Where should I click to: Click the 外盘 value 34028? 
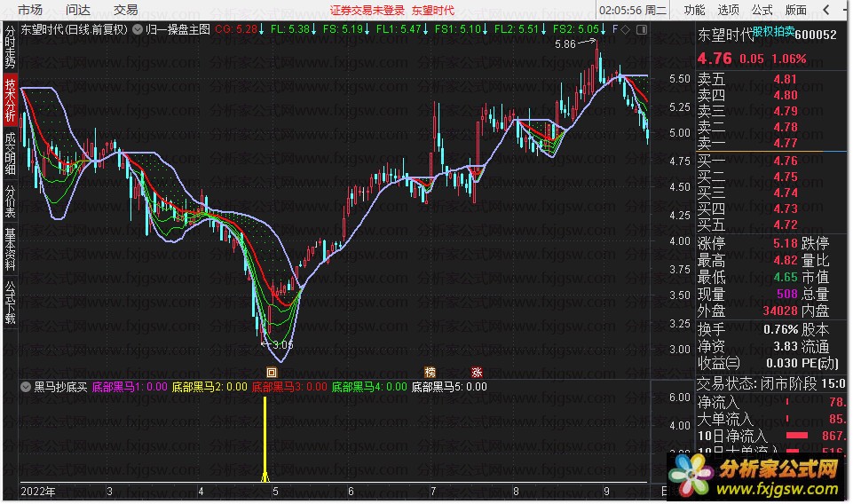coord(779,311)
